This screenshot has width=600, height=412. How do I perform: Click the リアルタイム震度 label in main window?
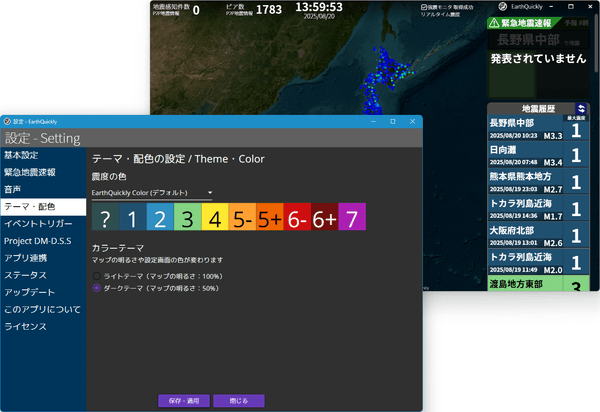click(x=440, y=15)
